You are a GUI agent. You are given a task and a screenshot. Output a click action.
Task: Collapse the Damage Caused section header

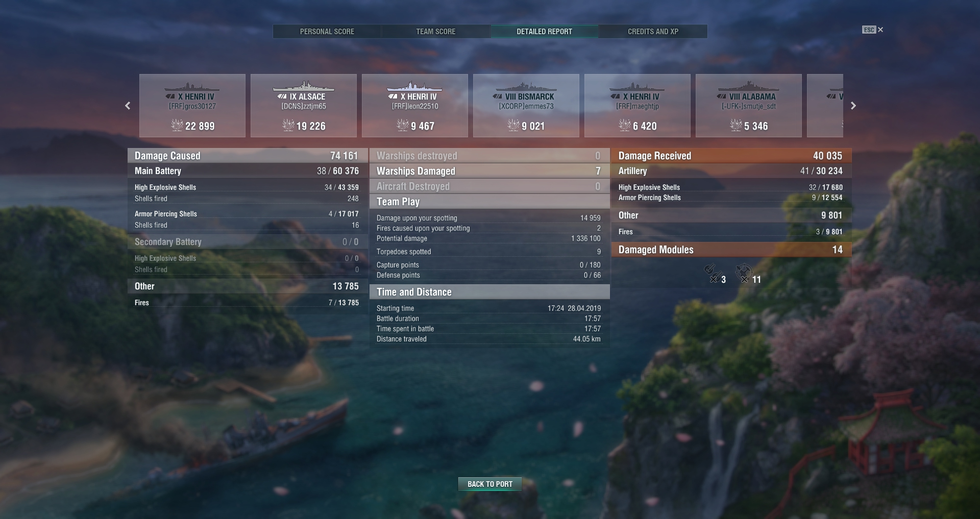coord(248,156)
